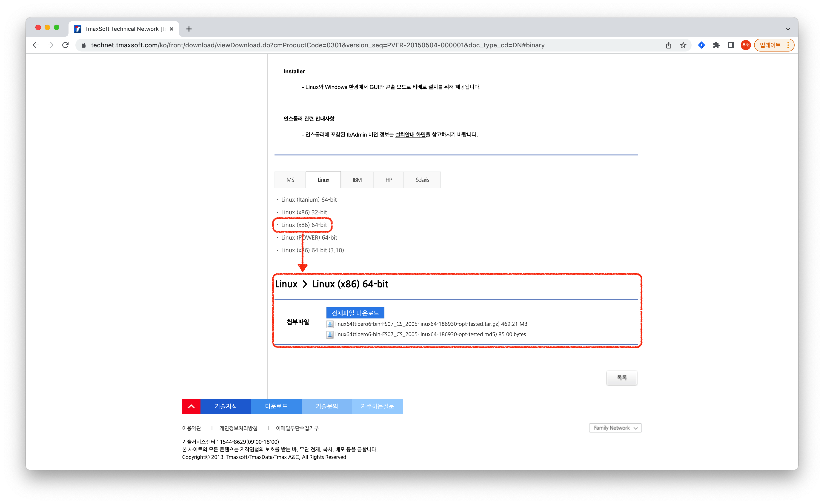824x504 pixels.
Task: Switch to the Solaris platform tab
Action: (422, 180)
